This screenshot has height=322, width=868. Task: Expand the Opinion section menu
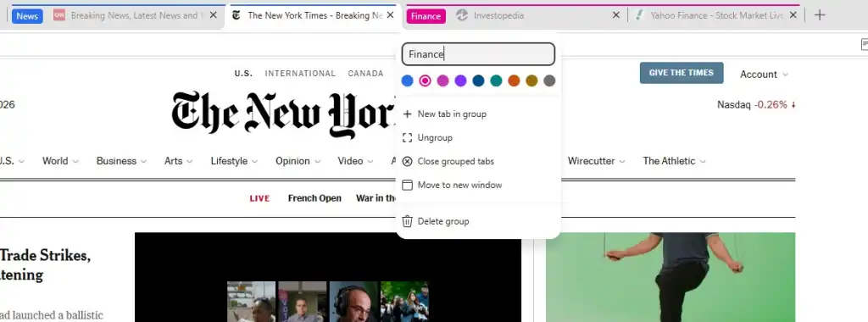[298, 161]
